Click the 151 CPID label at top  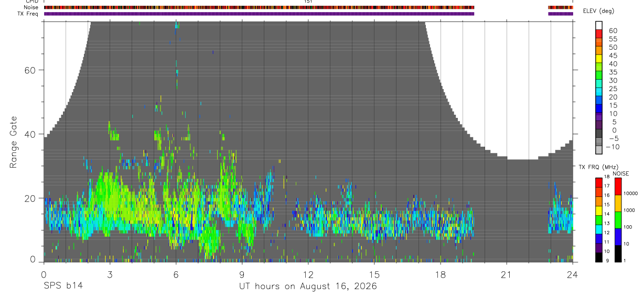click(x=308, y=2)
